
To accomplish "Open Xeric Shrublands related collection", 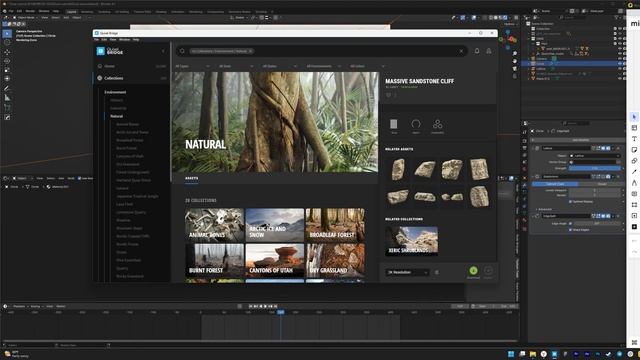I will [x=411, y=241].
